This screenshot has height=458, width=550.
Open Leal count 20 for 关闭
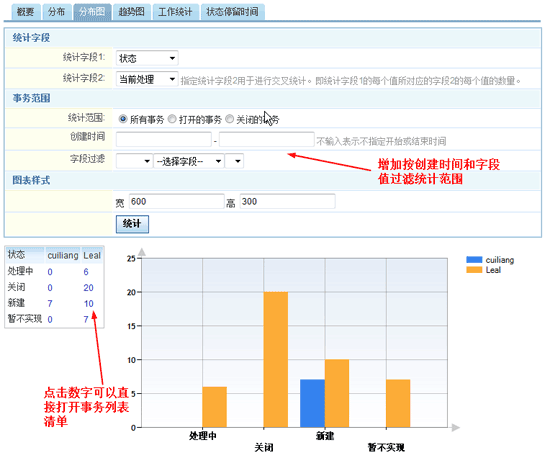[x=88, y=288]
